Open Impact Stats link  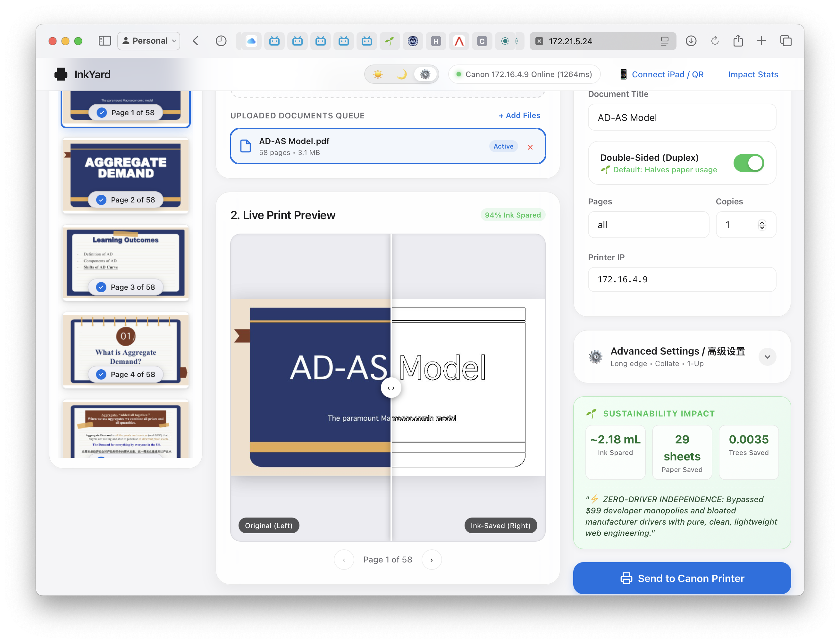tap(753, 74)
